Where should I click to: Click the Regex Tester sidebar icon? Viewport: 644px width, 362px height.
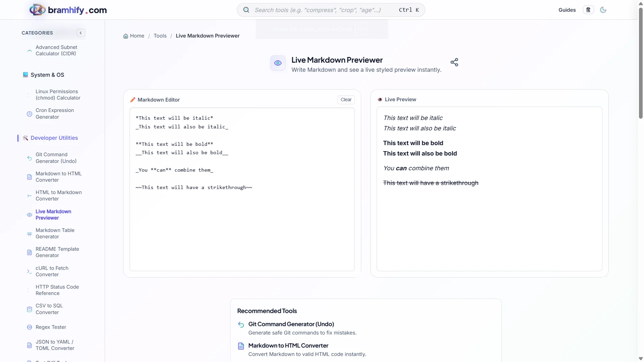pyautogui.click(x=30, y=327)
